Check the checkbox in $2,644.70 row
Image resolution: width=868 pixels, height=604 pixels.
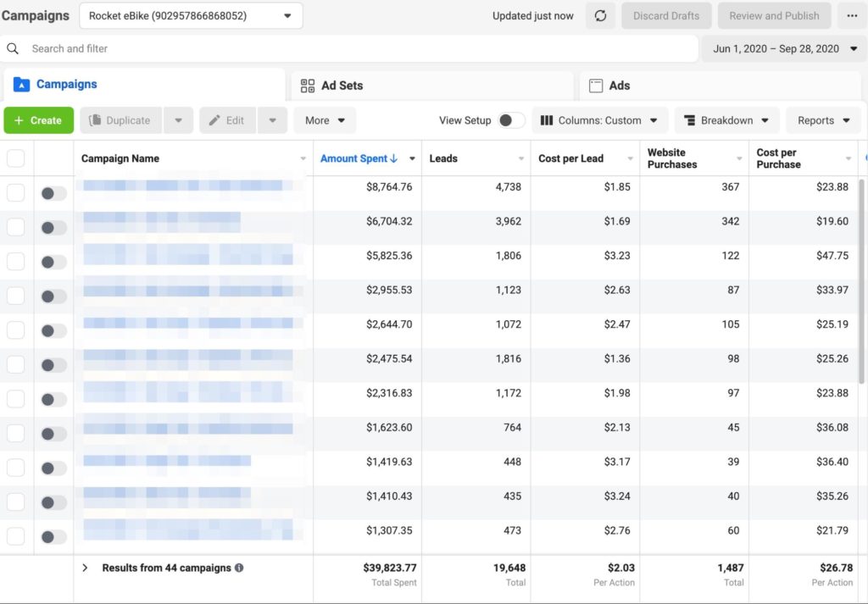point(15,330)
